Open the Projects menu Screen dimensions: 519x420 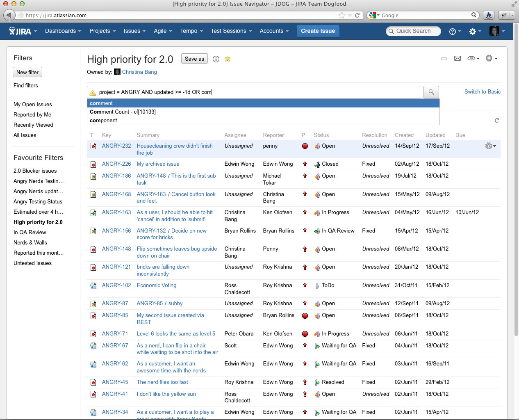[x=102, y=31]
